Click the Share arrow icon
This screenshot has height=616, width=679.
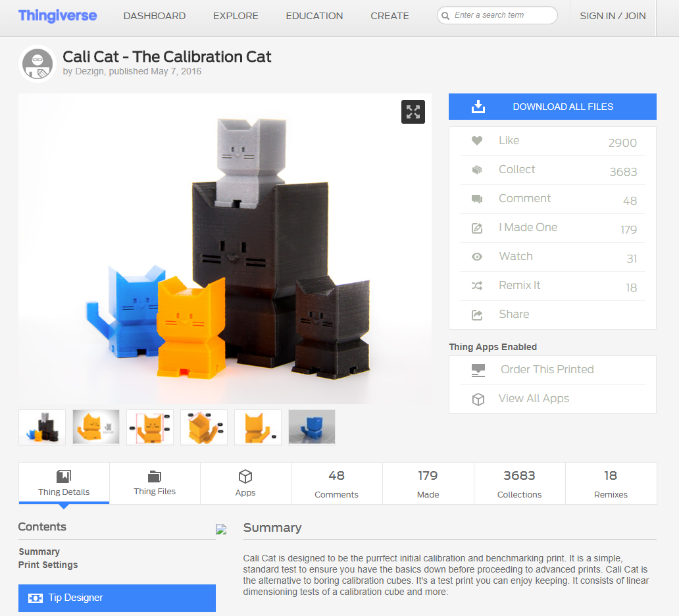point(477,315)
